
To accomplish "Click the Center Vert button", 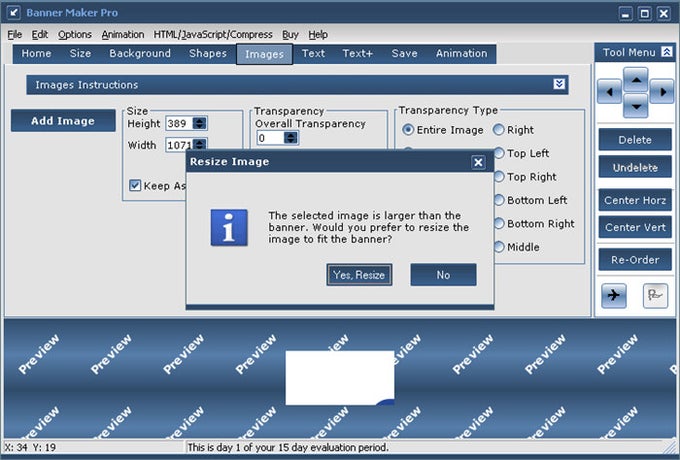I will point(635,227).
